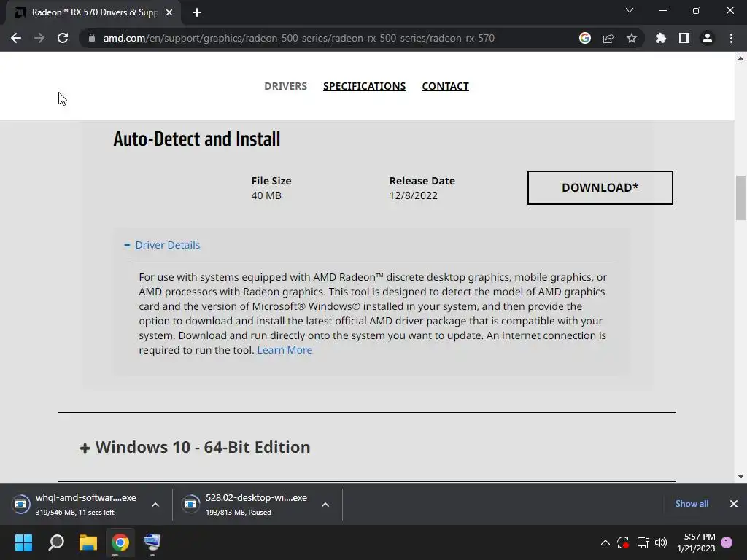Go back to the previous page
Viewport: 747px width, 560px height.
(x=16, y=38)
